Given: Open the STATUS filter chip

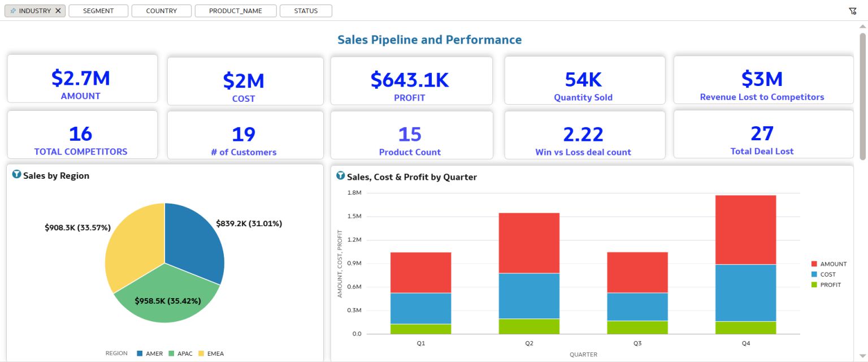Looking at the screenshot, I should coord(306,11).
